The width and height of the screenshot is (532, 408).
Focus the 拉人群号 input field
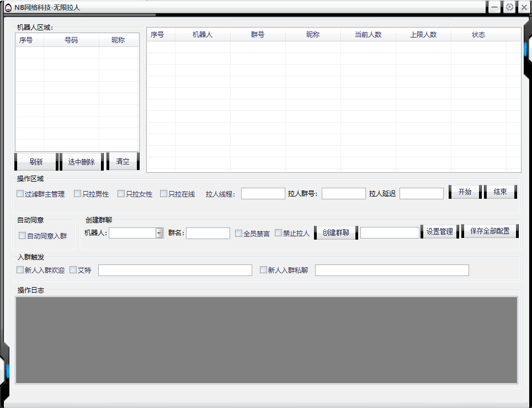pyautogui.click(x=344, y=193)
